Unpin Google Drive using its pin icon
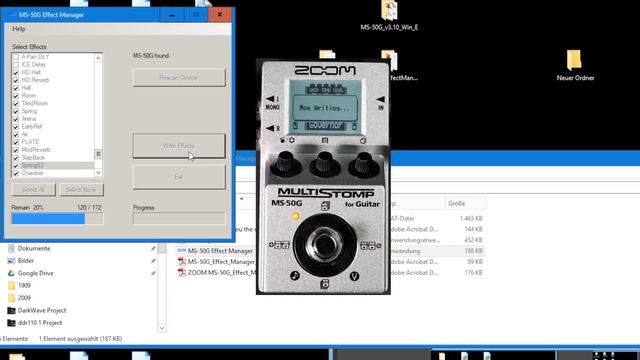 point(153,273)
